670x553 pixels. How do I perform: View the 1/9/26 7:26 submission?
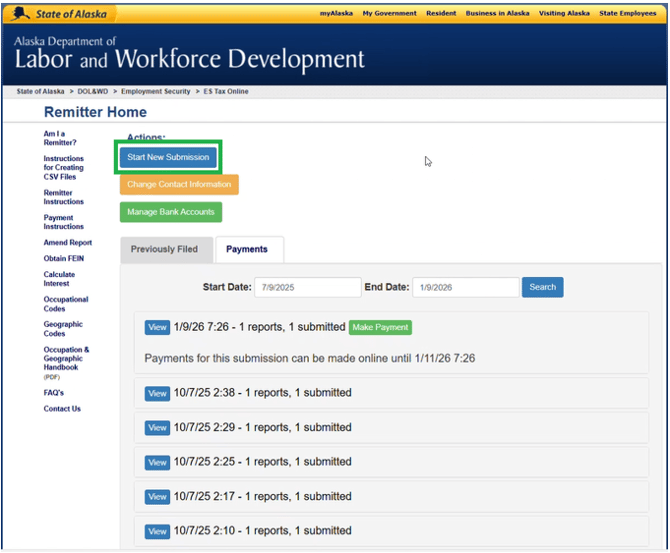(x=157, y=327)
